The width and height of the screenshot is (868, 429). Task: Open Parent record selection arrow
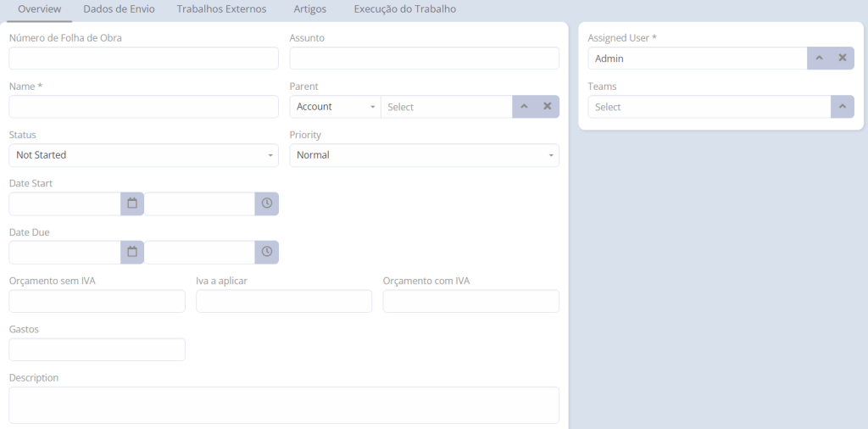pos(524,106)
